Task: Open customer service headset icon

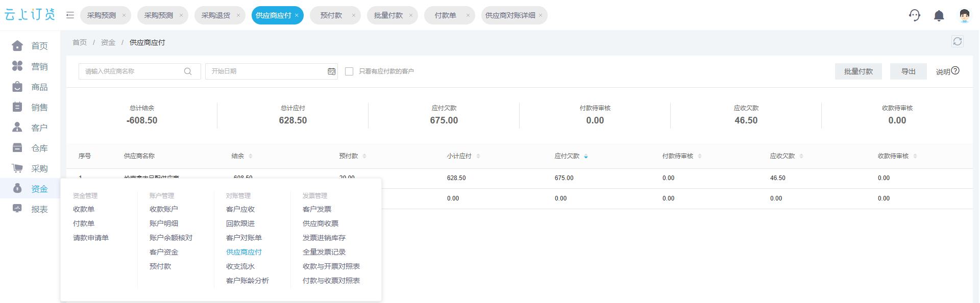Action: [x=915, y=15]
